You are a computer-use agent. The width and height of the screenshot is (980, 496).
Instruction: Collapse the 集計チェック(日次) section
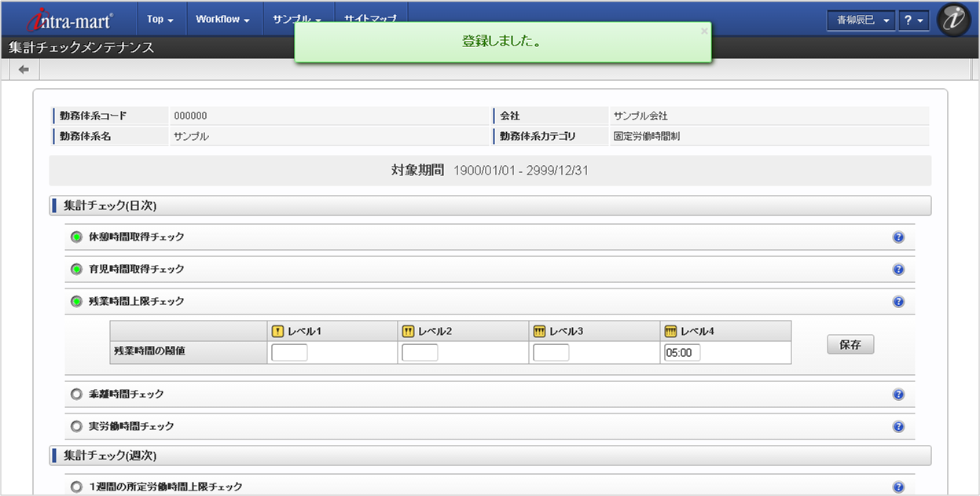click(490, 206)
